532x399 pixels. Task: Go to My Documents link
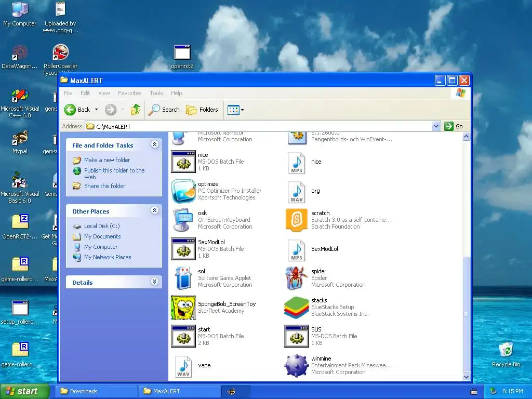pyautogui.click(x=102, y=236)
